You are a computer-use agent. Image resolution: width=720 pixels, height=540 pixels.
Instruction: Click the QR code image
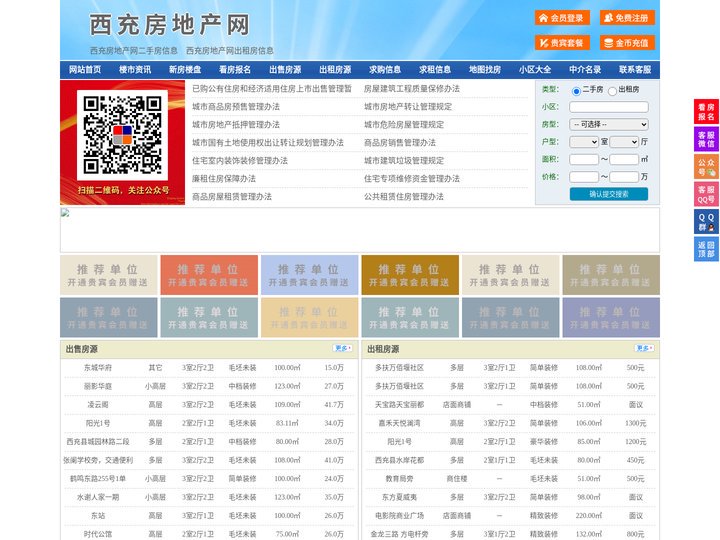(122, 135)
